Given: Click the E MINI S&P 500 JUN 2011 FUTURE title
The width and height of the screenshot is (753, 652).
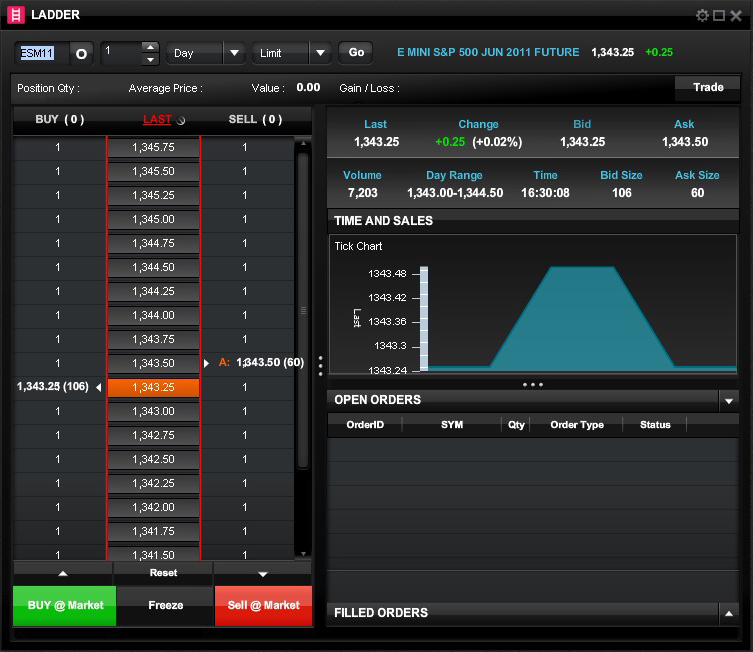Looking at the screenshot, I should pos(488,52).
